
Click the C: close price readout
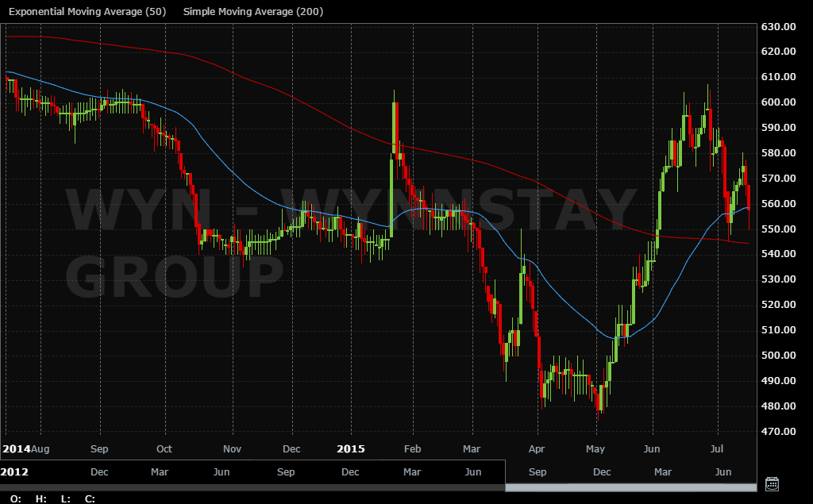pyautogui.click(x=90, y=498)
